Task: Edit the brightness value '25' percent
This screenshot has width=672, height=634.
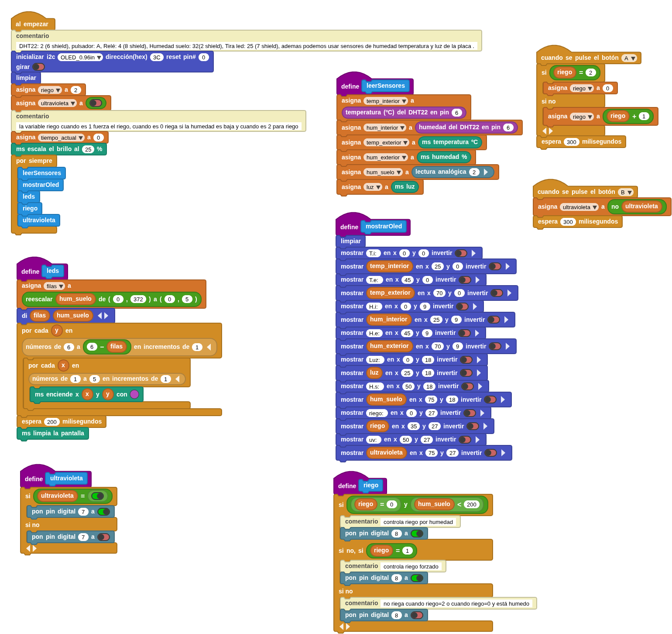Action: pyautogui.click(x=88, y=149)
